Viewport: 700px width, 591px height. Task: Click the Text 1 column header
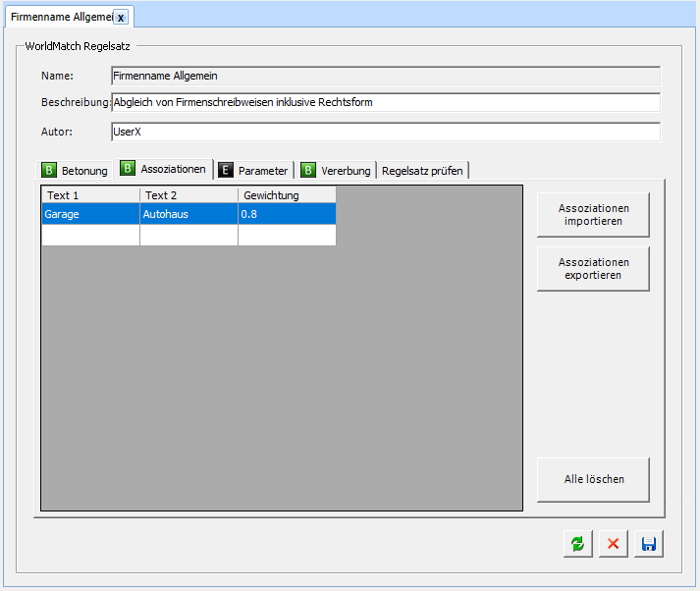coord(90,195)
